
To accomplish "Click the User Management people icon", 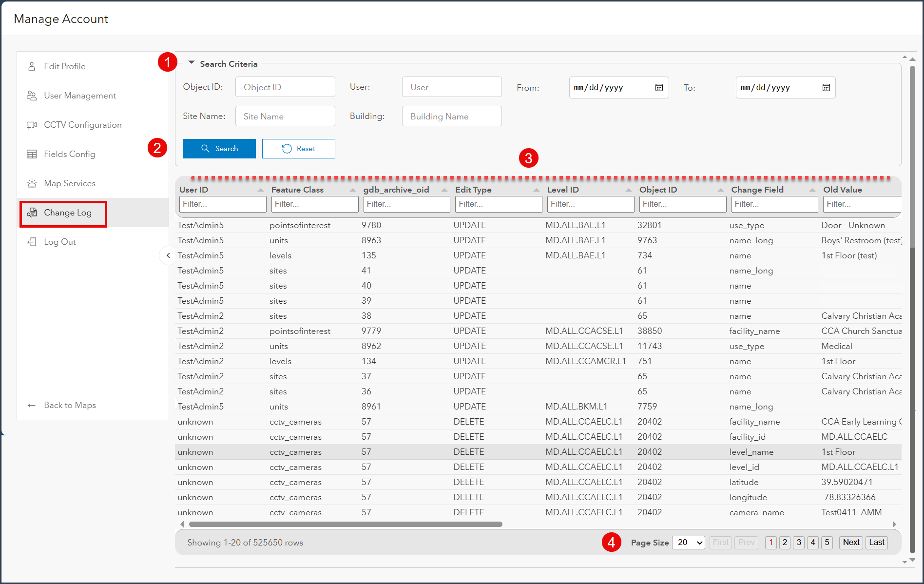I will 32,96.
